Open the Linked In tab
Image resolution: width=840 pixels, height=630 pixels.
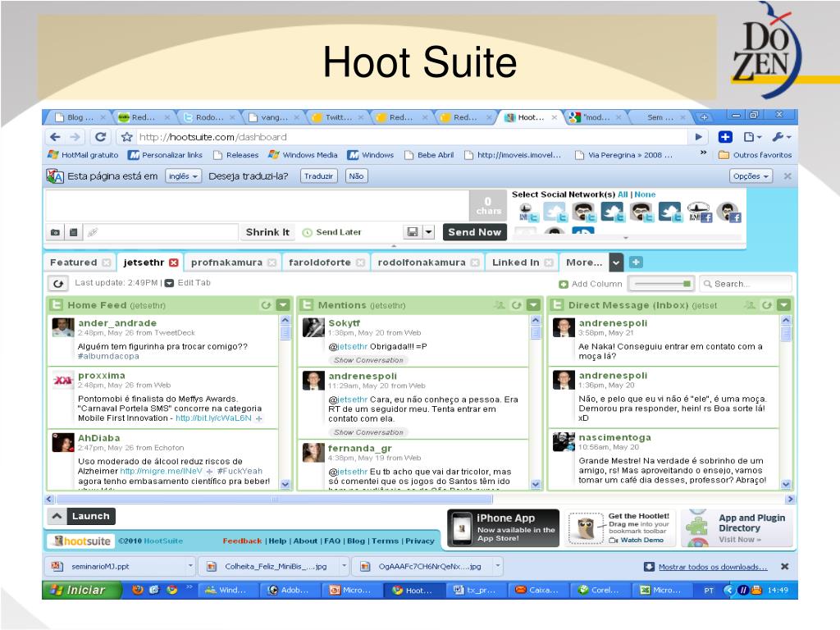pos(515,262)
